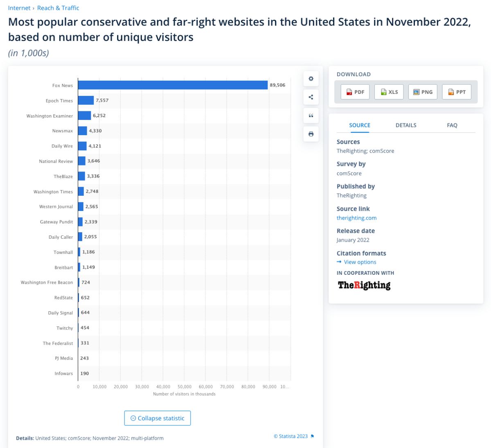Switch to the FAQ tab
The width and height of the screenshot is (491, 448).
tap(452, 125)
